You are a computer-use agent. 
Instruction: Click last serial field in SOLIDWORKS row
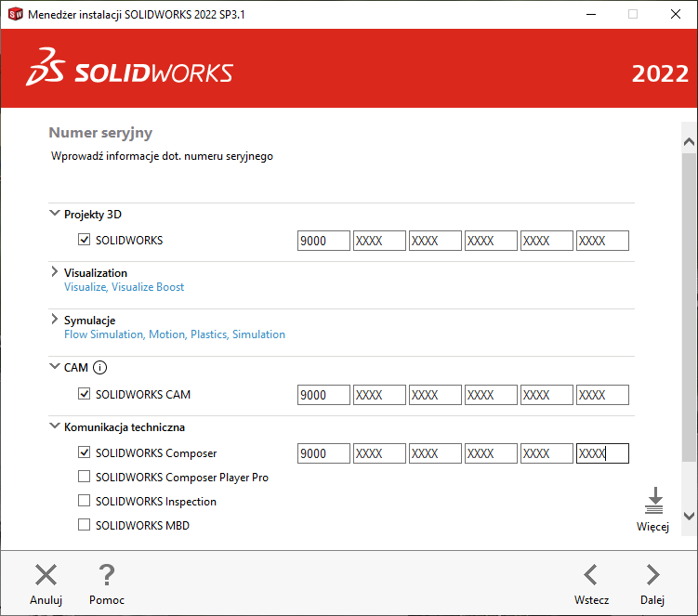click(x=602, y=241)
